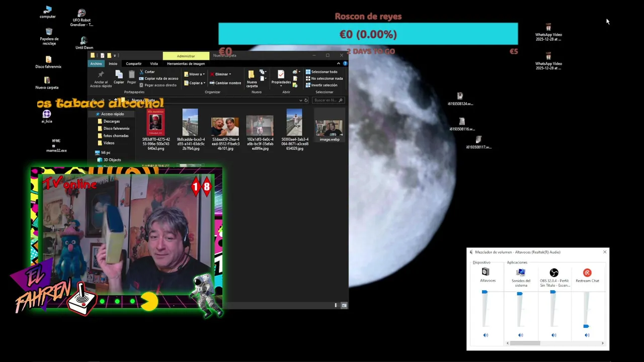Click 'No seleccionar nada' in ribbon

click(x=324, y=78)
